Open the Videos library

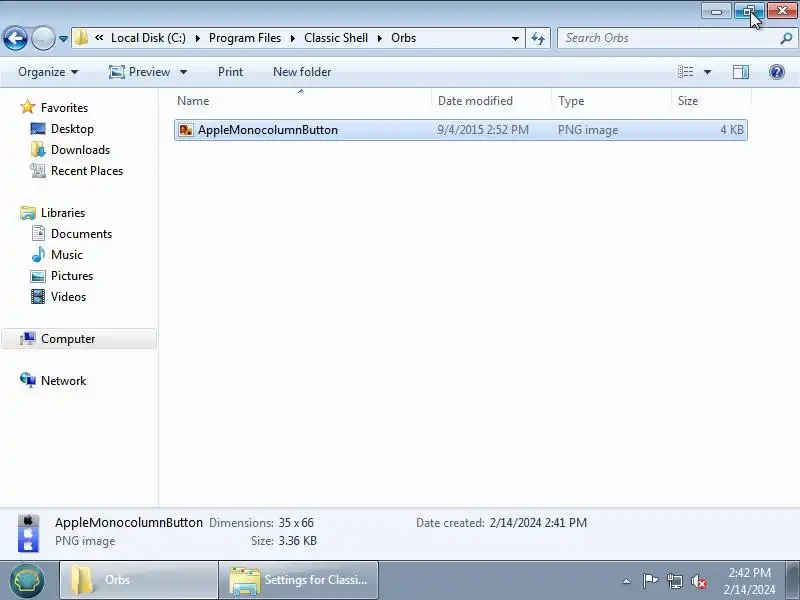click(68, 296)
